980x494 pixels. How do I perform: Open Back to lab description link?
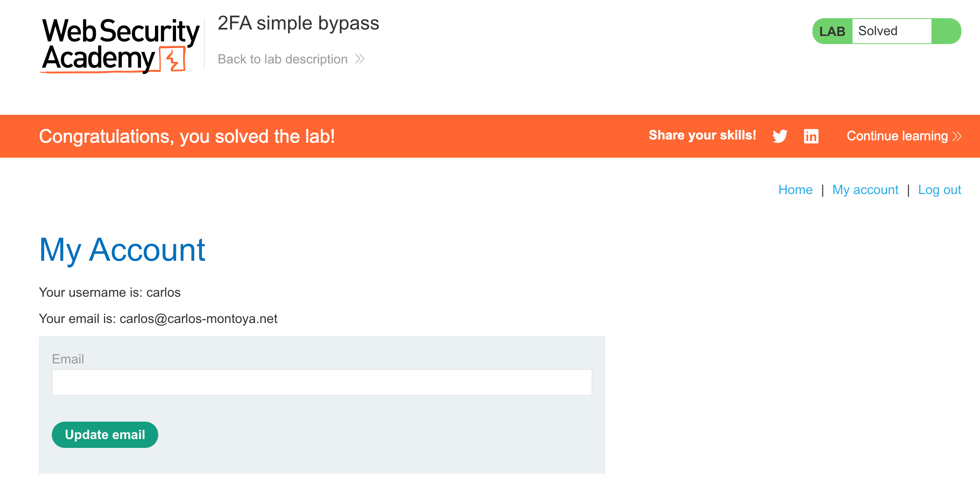click(x=282, y=59)
